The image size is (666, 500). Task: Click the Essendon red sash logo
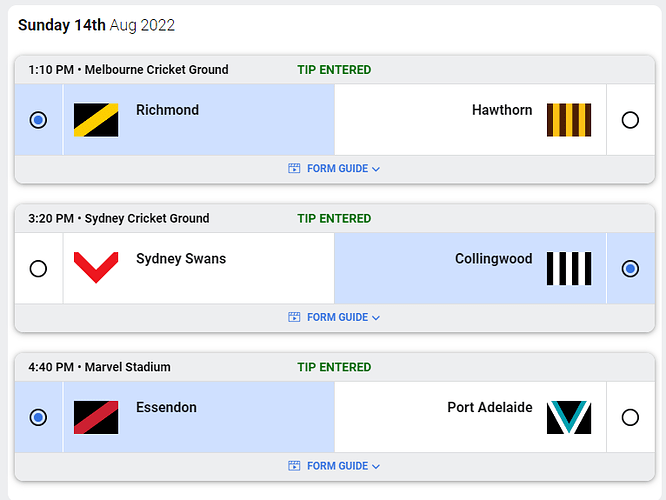pyautogui.click(x=96, y=417)
